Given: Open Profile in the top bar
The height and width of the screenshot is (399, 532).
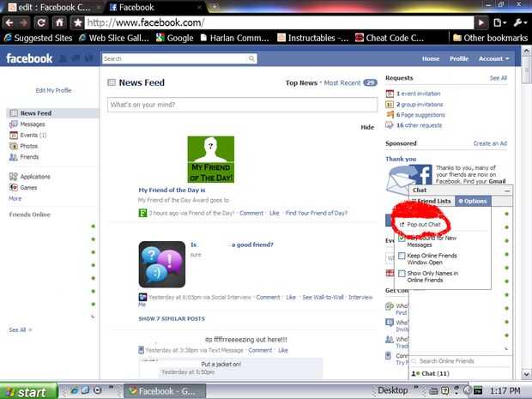Looking at the screenshot, I should [x=459, y=58].
